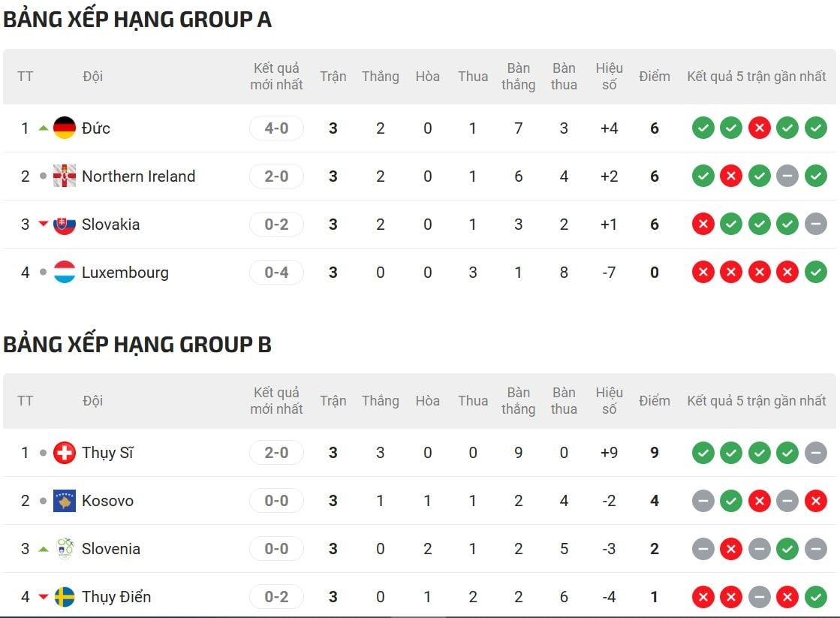The image size is (840, 618).
Task: Click the Germany flag icon
Action: point(65,128)
